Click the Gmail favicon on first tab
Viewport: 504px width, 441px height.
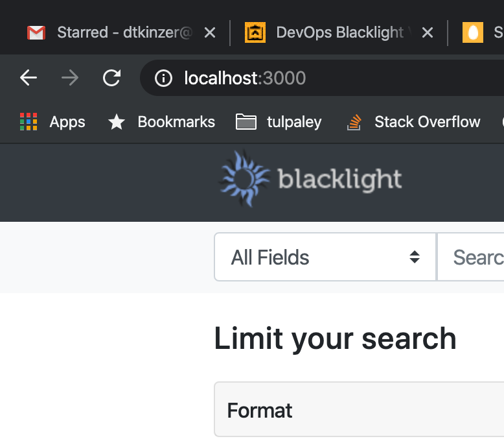(36, 32)
